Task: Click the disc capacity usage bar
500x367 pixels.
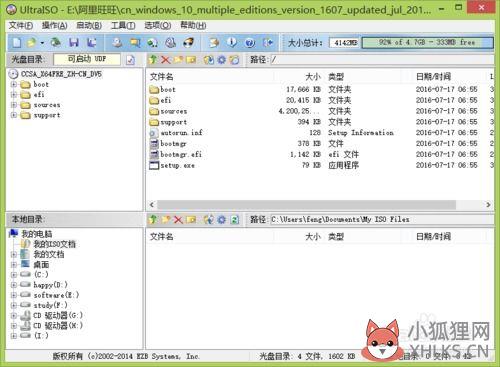Action: 427,42
